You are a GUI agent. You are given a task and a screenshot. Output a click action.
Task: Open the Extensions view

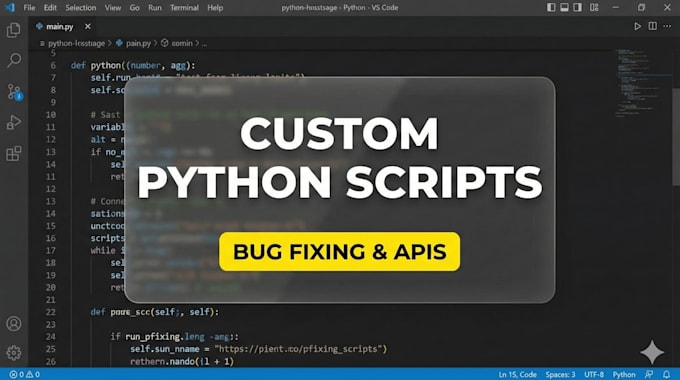13,154
